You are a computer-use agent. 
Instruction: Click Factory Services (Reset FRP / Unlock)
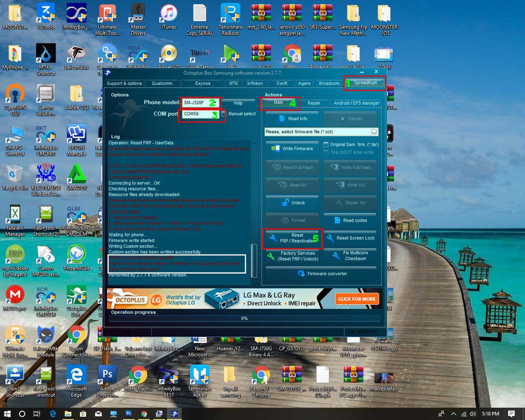[x=292, y=256]
